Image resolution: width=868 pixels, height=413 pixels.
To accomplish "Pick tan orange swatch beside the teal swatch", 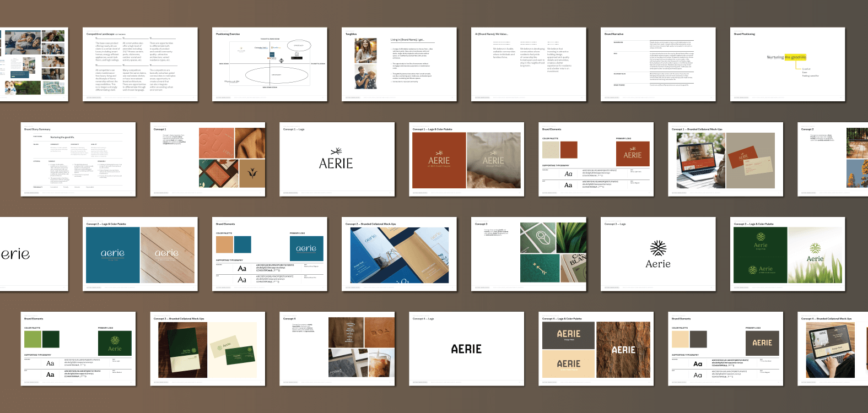I will click(224, 244).
